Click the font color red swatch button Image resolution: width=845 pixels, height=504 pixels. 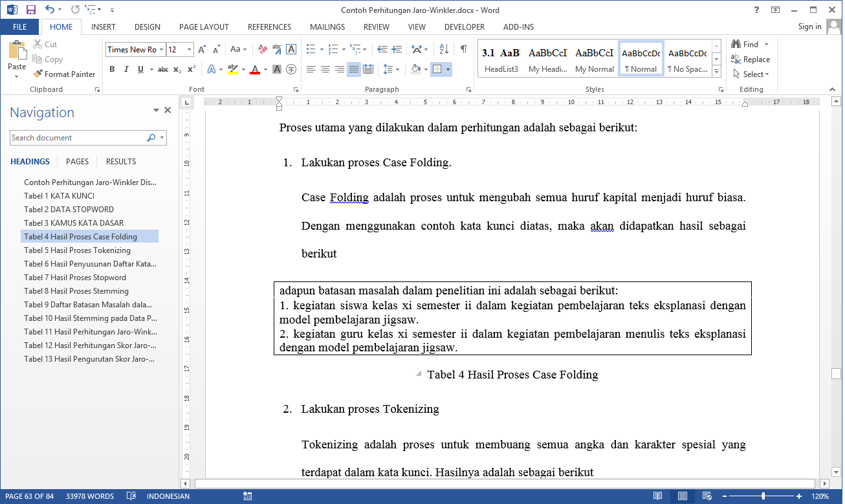(x=255, y=69)
